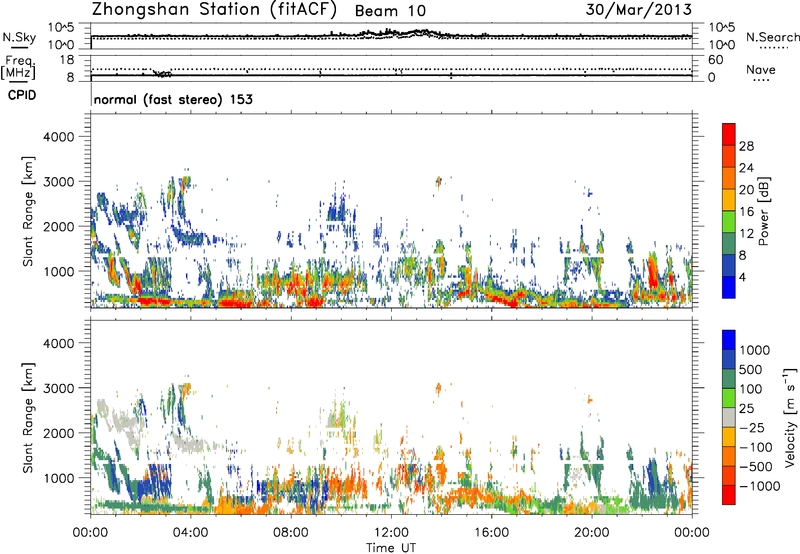Click the 'Nave' legend label

coord(761,69)
